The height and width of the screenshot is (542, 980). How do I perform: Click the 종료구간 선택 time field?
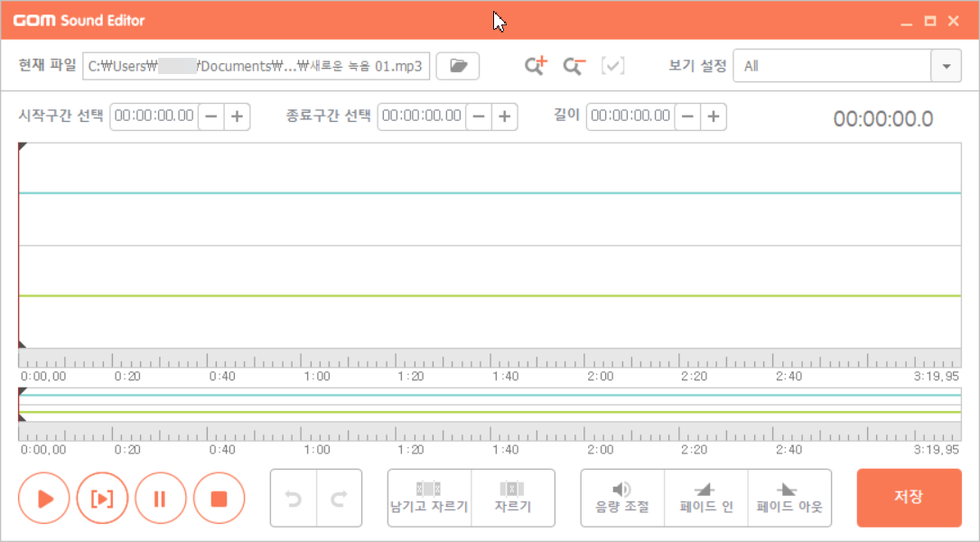[422, 117]
